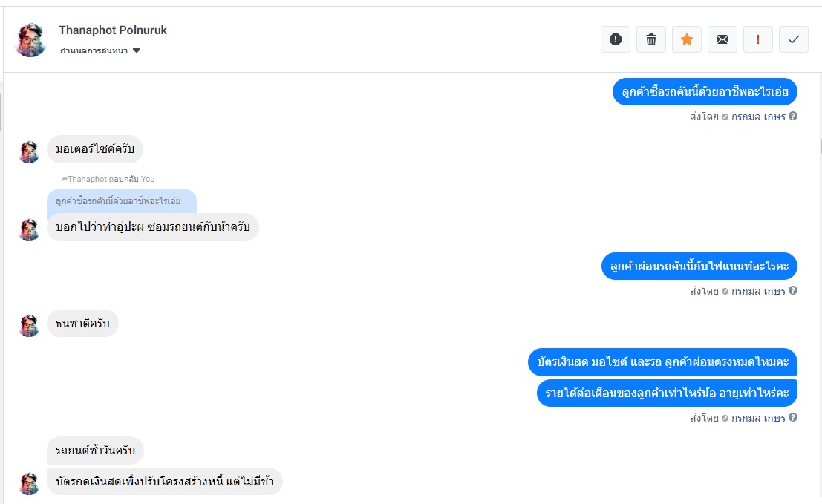Click the Thanaphot ตอบกลับ You reply label
This screenshot has width=822, height=504.
coord(108,179)
